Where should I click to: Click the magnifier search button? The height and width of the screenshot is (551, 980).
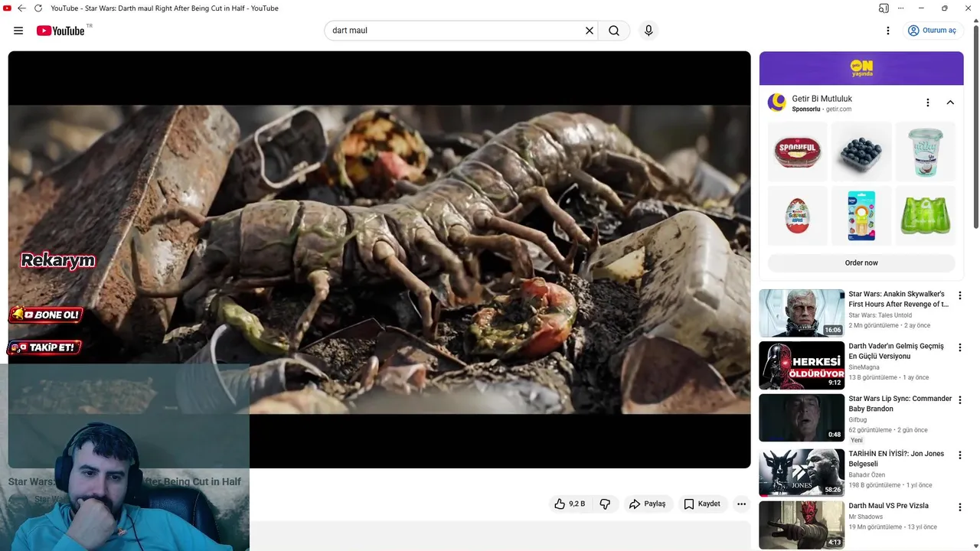614,31
